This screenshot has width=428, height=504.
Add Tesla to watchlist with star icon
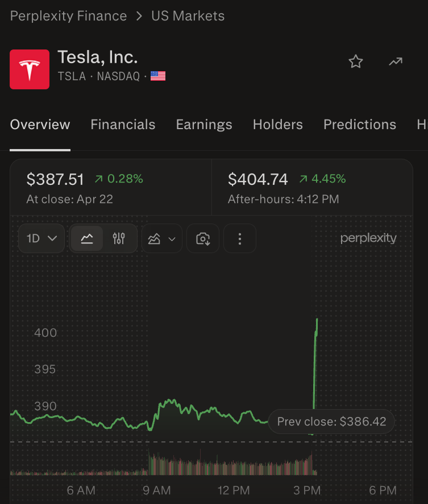tap(356, 62)
